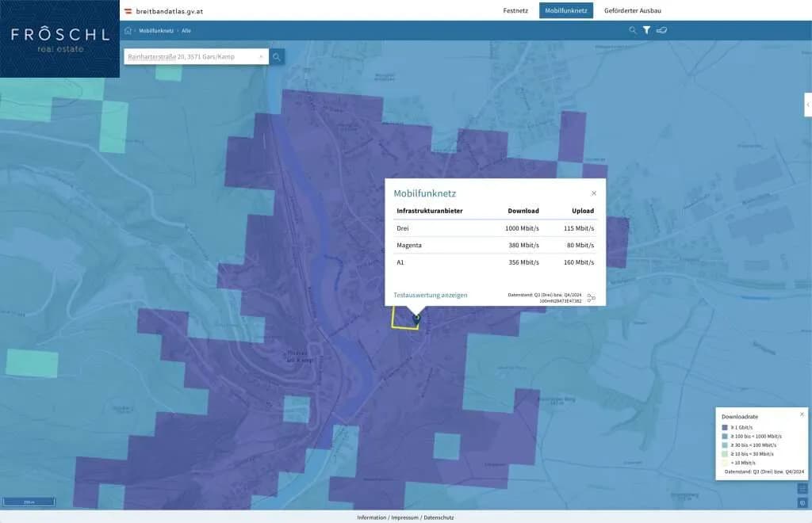Click the map scale bar
Screen dimensions: 812x523
(x=29, y=502)
